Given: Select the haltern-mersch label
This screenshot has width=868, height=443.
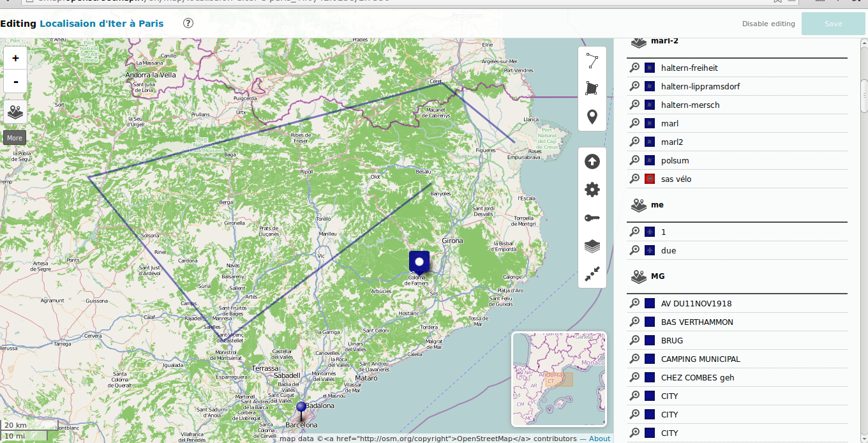Looking at the screenshot, I should click(691, 105).
